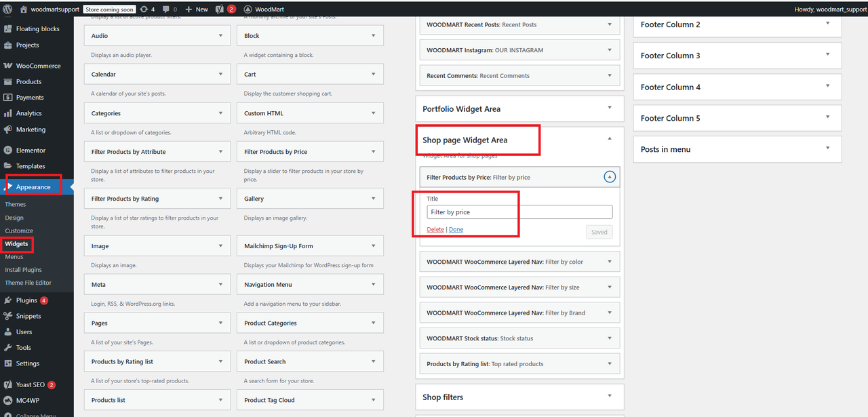Expand the Custom HTML widget arrow
Image resolution: width=868 pixels, height=417 pixels.
(373, 113)
